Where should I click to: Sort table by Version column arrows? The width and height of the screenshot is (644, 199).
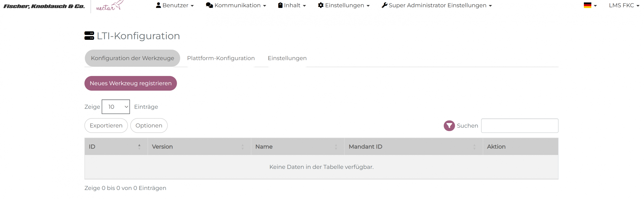[x=242, y=147]
